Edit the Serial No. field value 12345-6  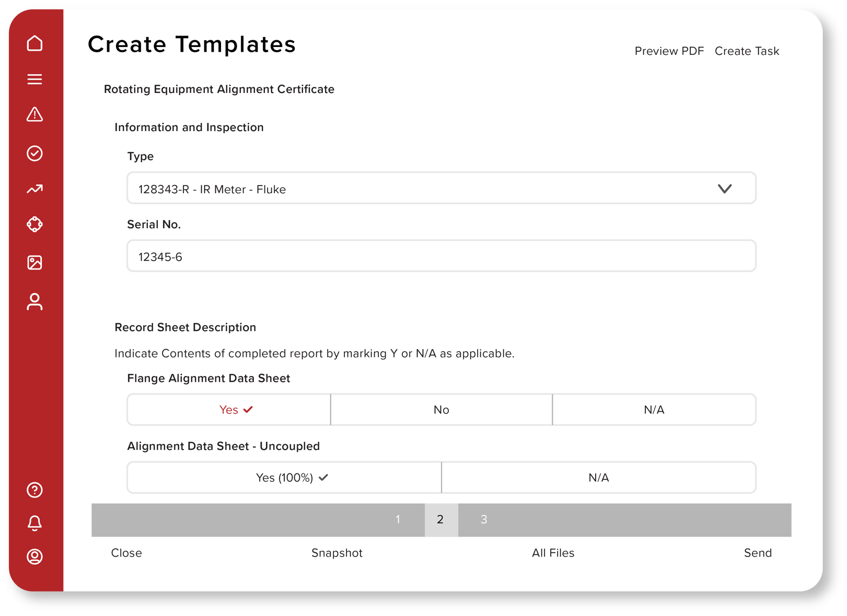click(442, 256)
